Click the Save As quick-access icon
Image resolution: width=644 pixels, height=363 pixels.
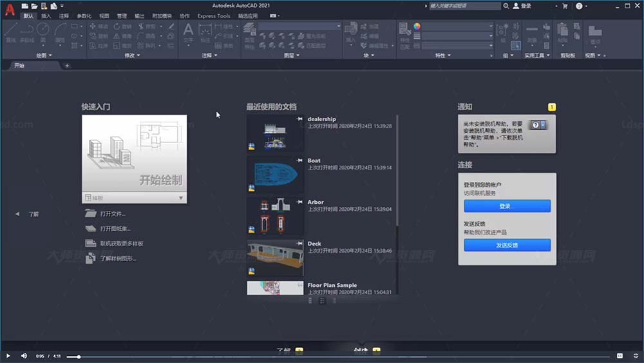(x=53, y=6)
